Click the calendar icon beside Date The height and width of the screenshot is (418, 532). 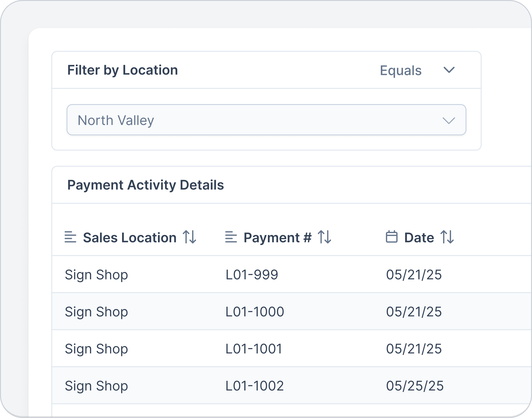click(392, 237)
